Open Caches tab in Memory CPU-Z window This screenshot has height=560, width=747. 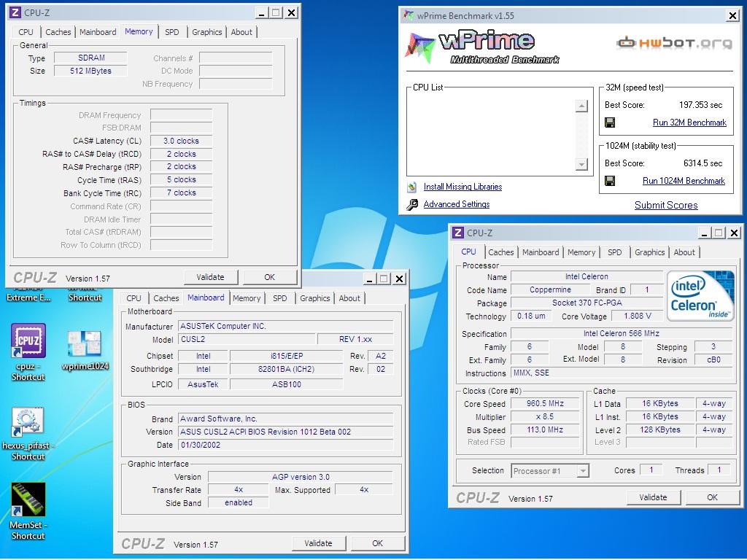(x=58, y=32)
